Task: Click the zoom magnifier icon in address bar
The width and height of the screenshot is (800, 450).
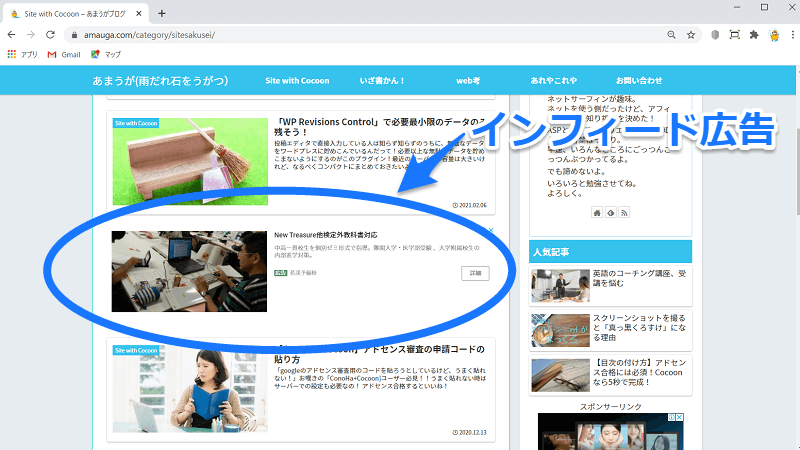Action: 669,34
